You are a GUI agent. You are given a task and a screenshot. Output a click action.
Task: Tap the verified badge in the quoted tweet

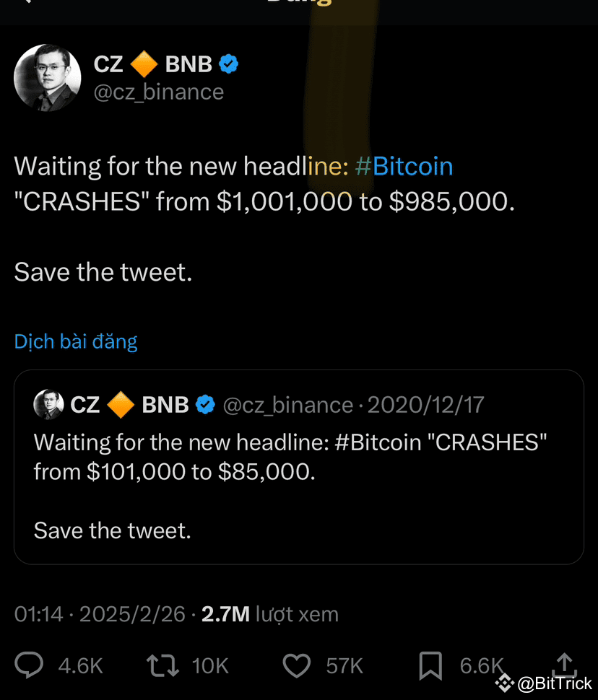coord(207,405)
